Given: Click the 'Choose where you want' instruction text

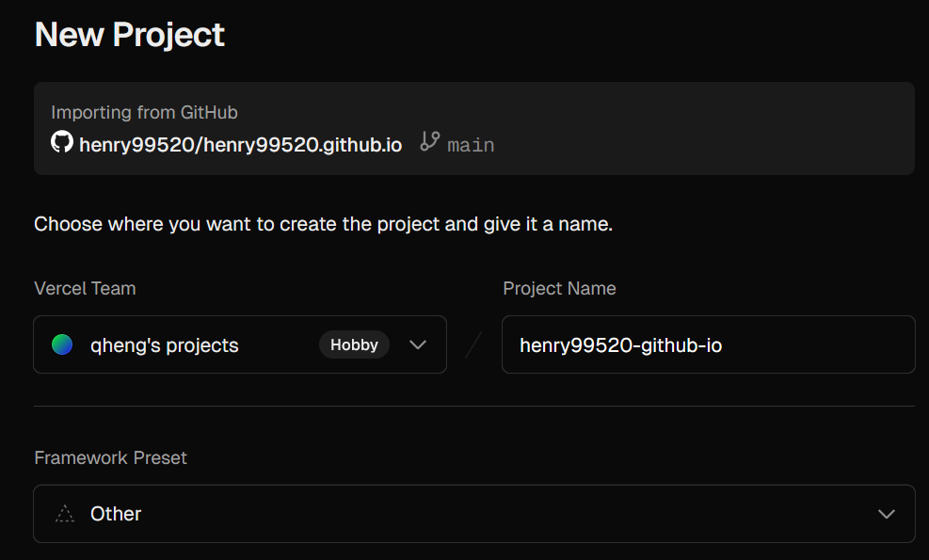Looking at the screenshot, I should (323, 225).
